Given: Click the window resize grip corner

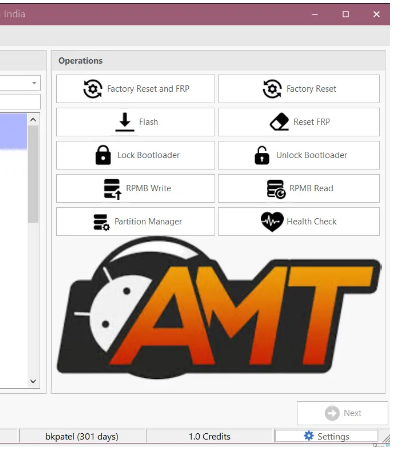Looking at the screenshot, I should (386, 439).
